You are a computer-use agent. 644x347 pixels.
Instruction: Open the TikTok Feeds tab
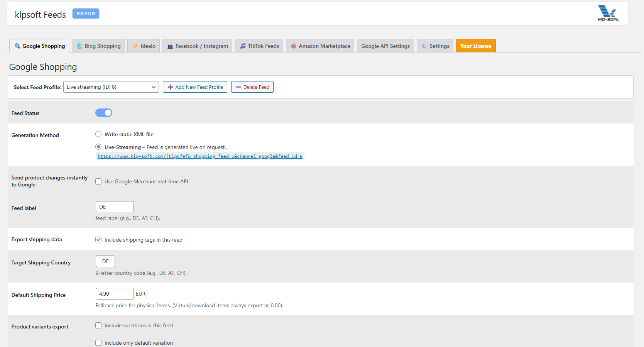tap(259, 46)
